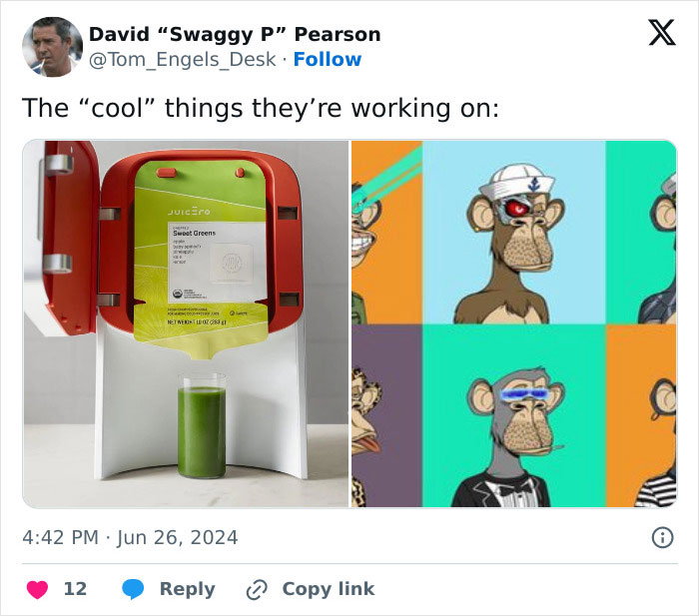The image size is (699, 616).
Task: Click the tweet text about cool things
Action: coord(261,108)
